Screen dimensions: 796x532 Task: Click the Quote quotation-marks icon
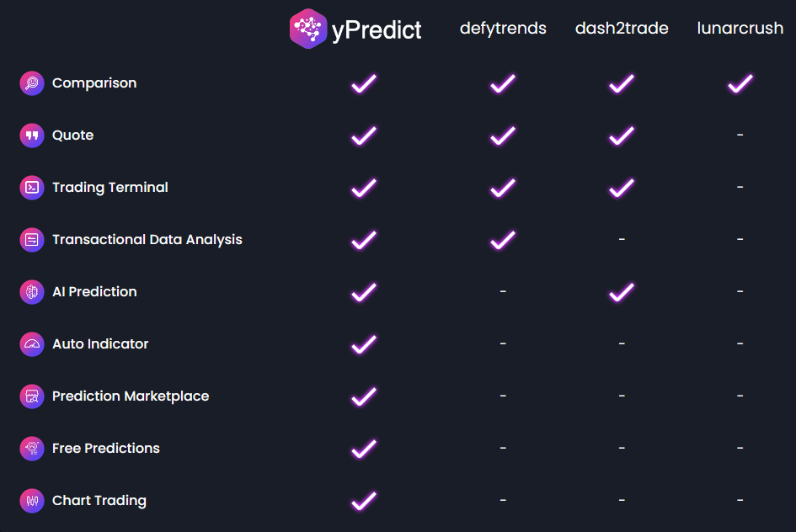(x=32, y=136)
